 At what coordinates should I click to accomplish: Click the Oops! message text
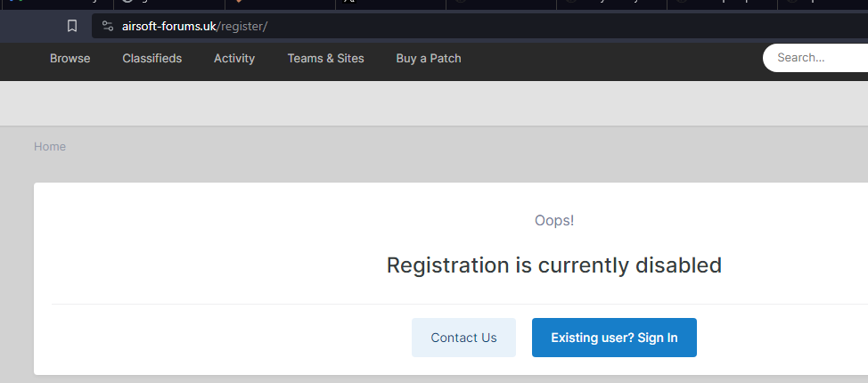(553, 220)
